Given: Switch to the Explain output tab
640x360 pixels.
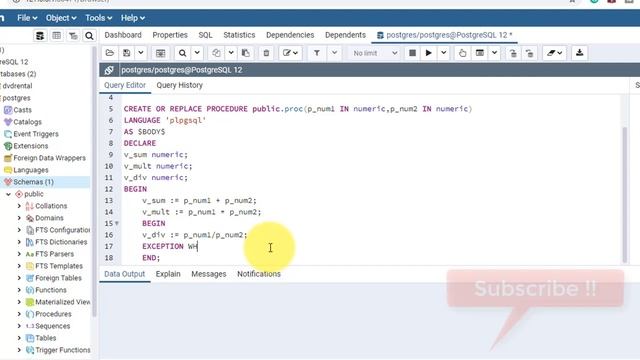Looking at the screenshot, I should [168, 274].
